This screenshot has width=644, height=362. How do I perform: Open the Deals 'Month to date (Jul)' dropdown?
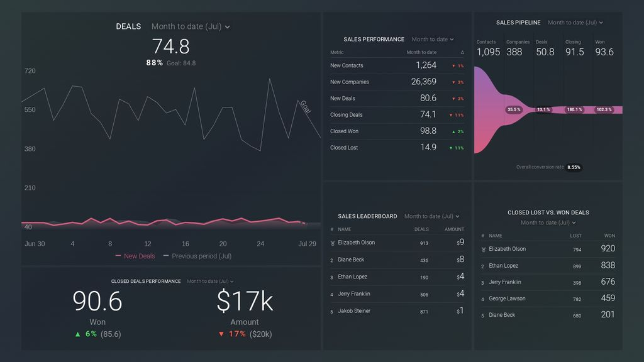191,26
